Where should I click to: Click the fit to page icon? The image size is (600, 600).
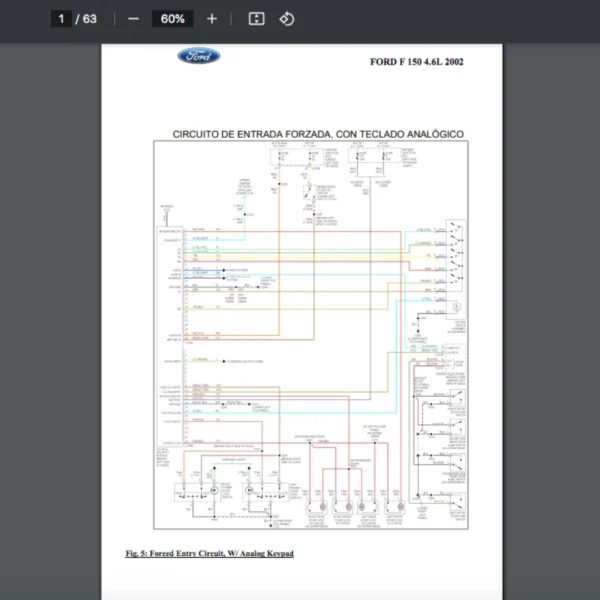tap(256, 19)
